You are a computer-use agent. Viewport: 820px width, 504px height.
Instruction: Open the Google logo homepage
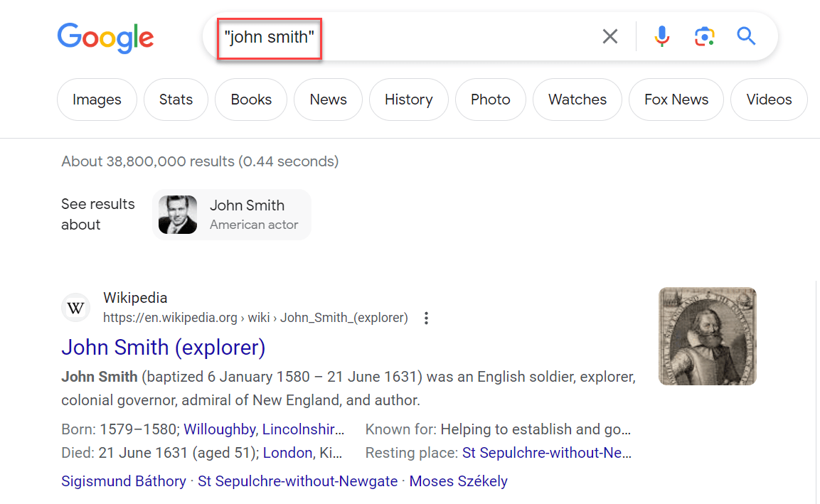click(x=106, y=38)
